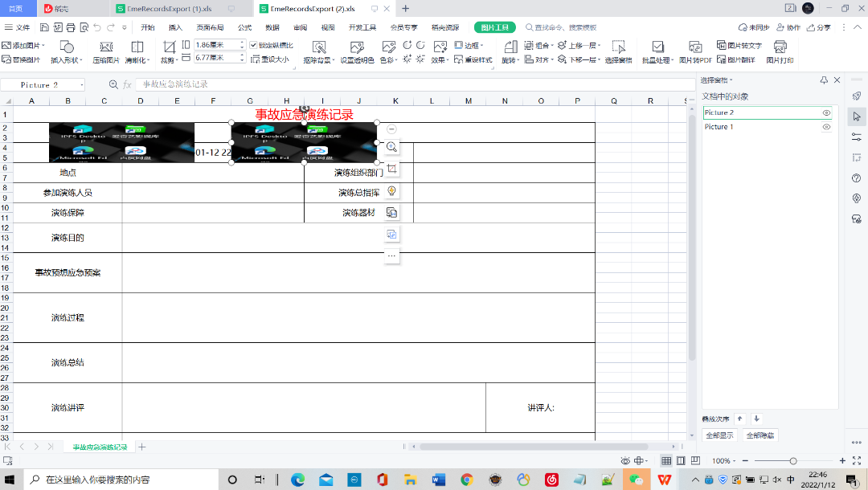Click the 压缩图片 compress picture icon

105,47
